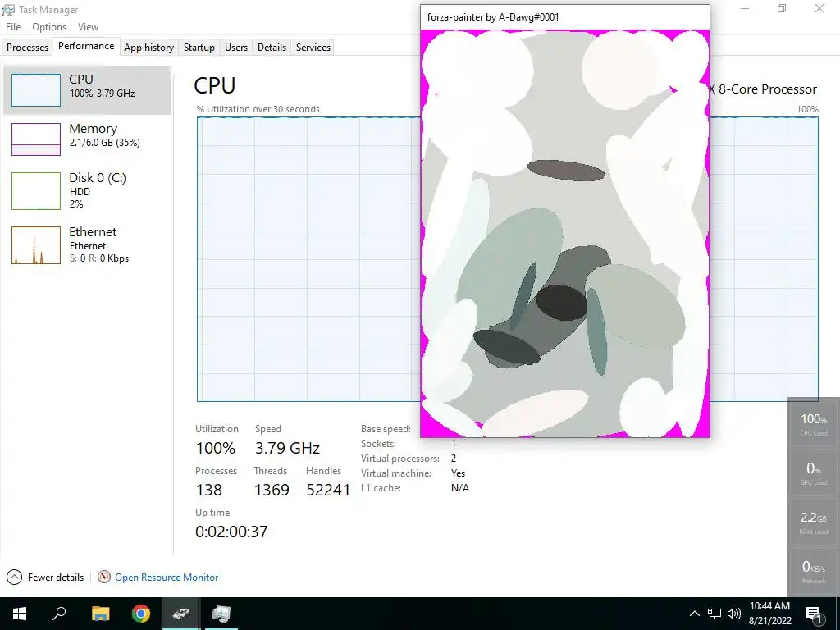Viewport: 840px width, 630px height.
Task: Click the forza-painter canvas dark ellipse
Action: [561, 303]
